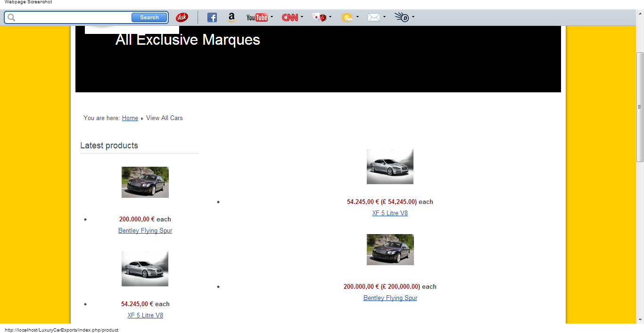Image resolution: width=644 pixels, height=333 pixels.
Task: Open XF 5 Litre V8 link in main list
Action: tap(390, 213)
